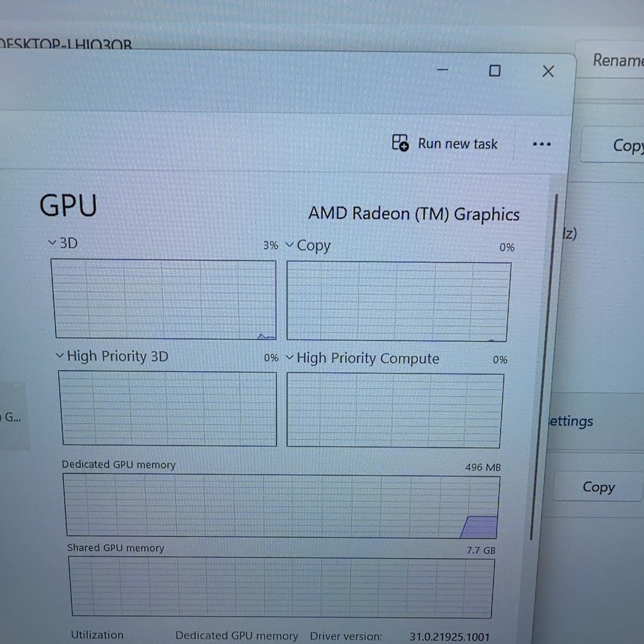Screen dimensions: 644x644
Task: Click the High Priority 3D graph
Action: (167, 408)
